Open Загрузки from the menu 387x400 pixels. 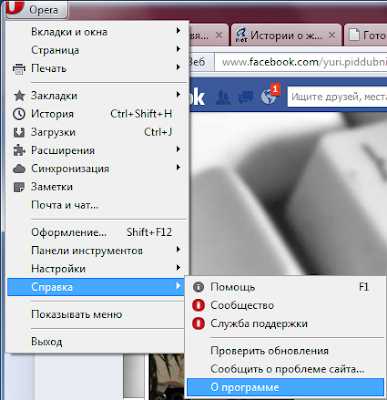(x=97, y=132)
